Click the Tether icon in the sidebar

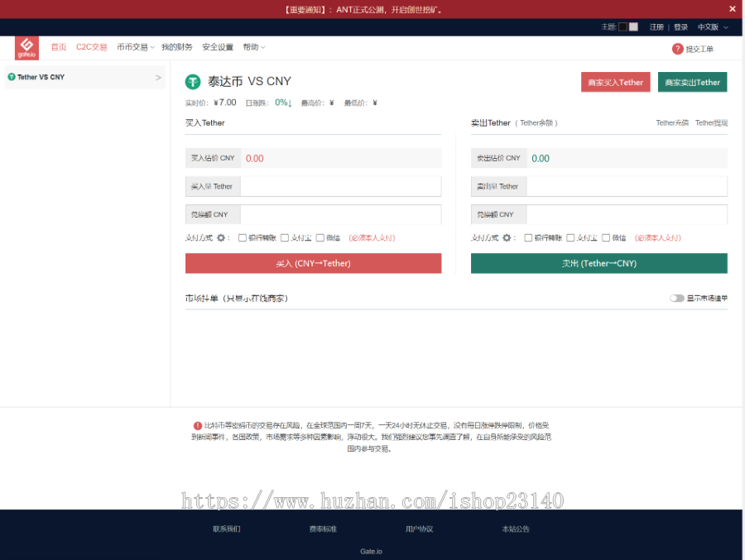point(12,77)
